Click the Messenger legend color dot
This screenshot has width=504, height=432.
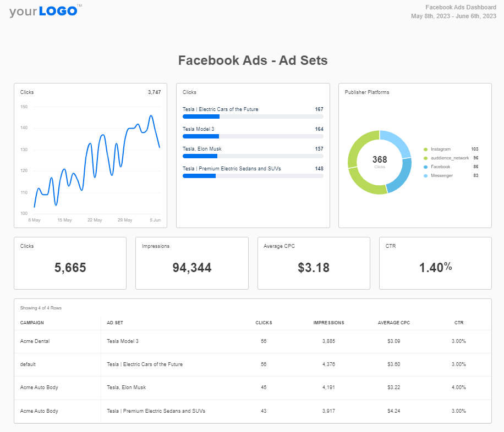click(x=425, y=176)
